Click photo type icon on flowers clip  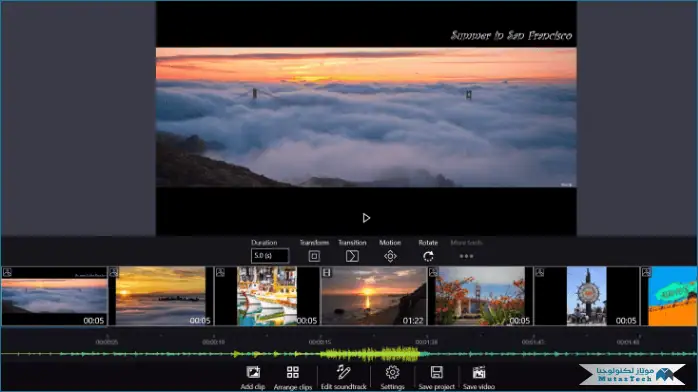[433, 272]
